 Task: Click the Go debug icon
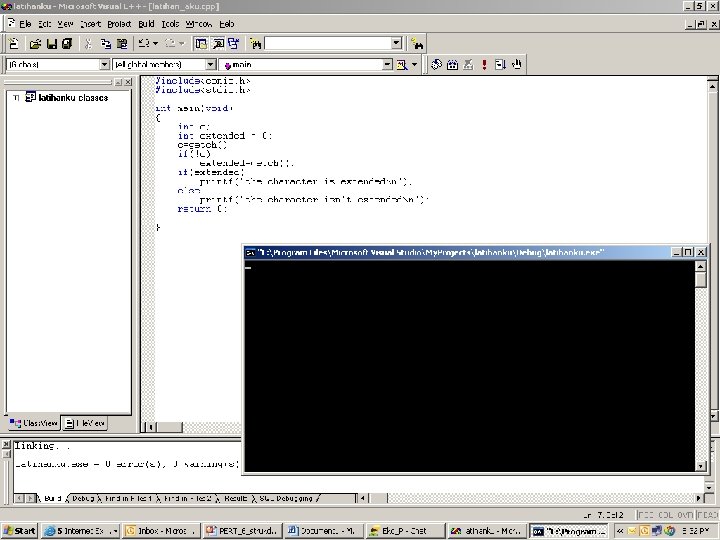(500, 65)
